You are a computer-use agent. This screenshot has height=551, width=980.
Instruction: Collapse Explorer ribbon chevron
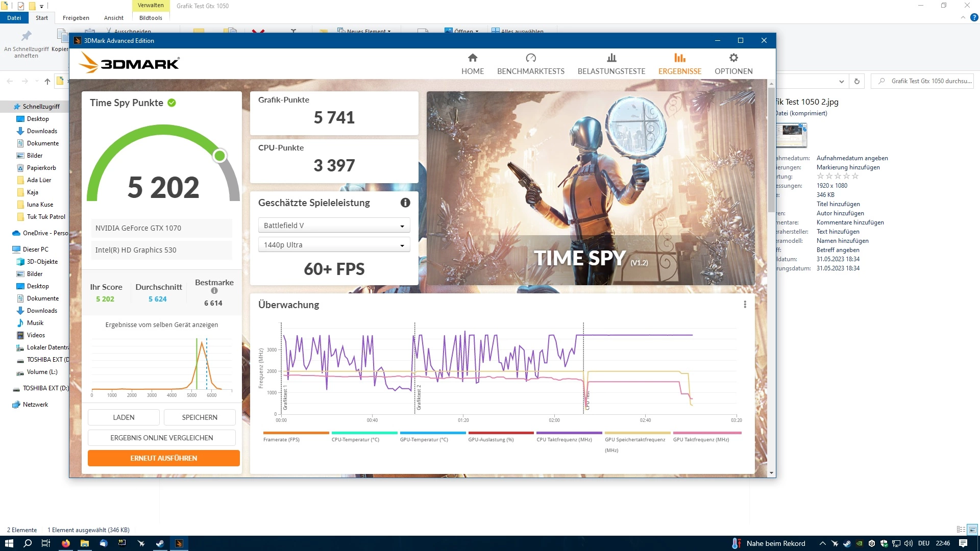(963, 17)
